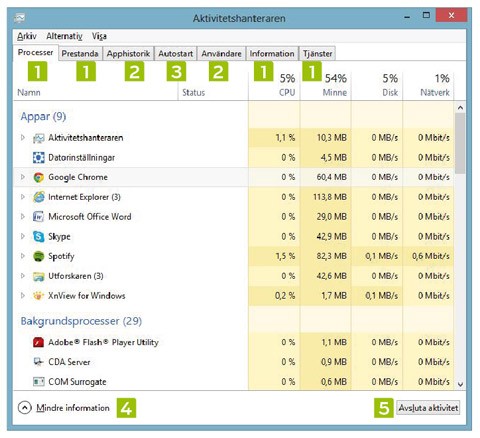Expand the Google Chrome process group
The width and height of the screenshot is (480, 438).
pyautogui.click(x=23, y=177)
